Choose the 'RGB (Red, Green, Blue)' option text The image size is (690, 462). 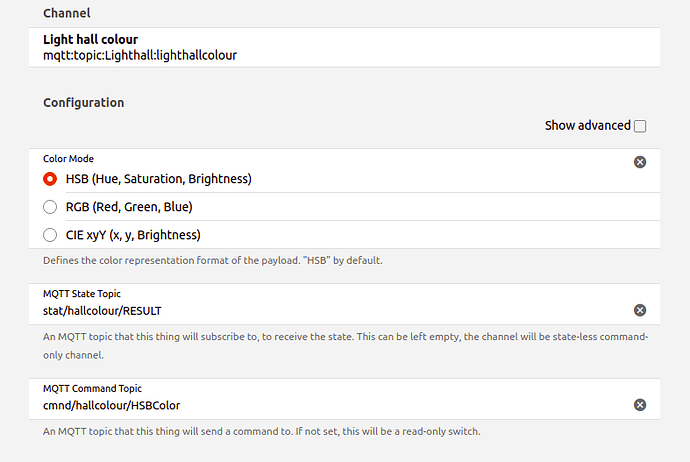click(129, 207)
